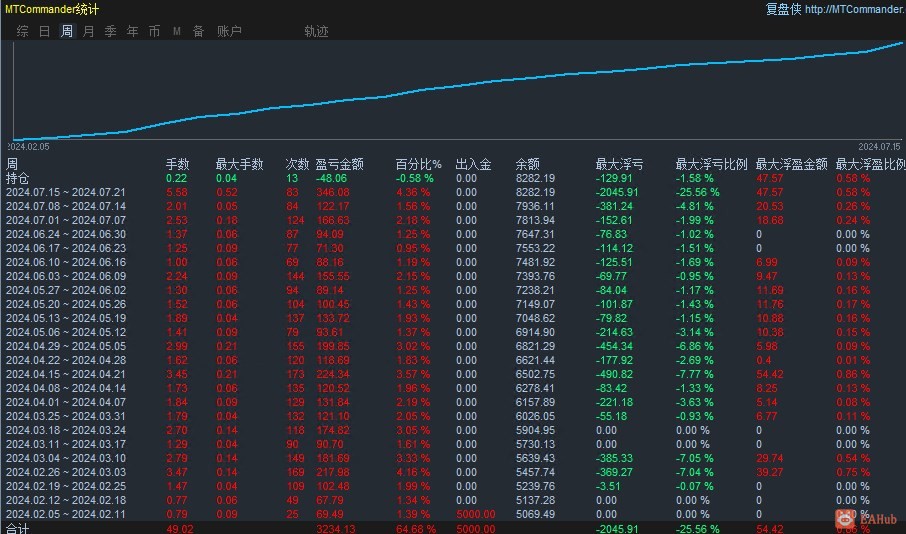Image resolution: width=906 pixels, height=534 pixels.
Task: Click the 出入金 column header
Action: click(473, 164)
